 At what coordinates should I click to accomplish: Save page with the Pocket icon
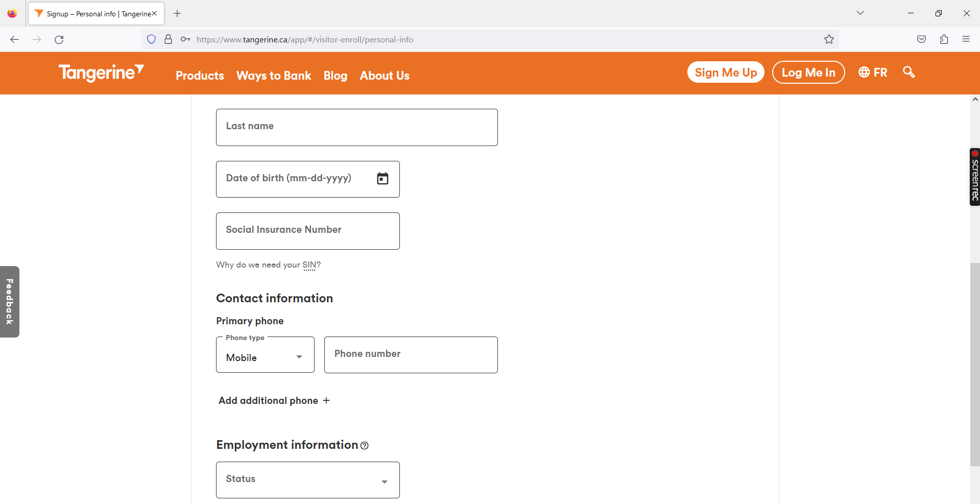coord(921,39)
